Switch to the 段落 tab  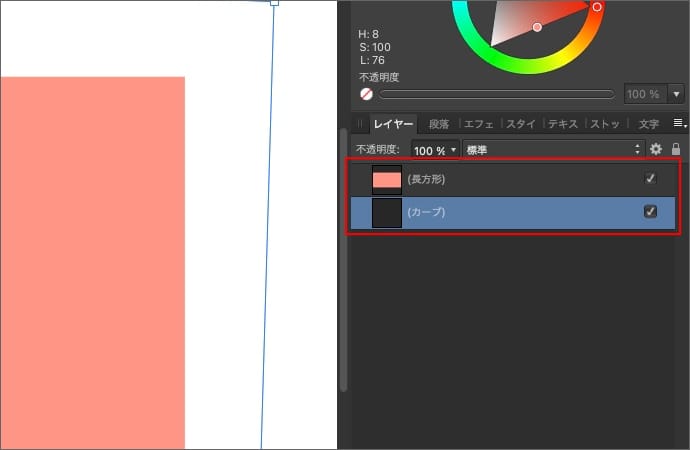tap(439, 124)
